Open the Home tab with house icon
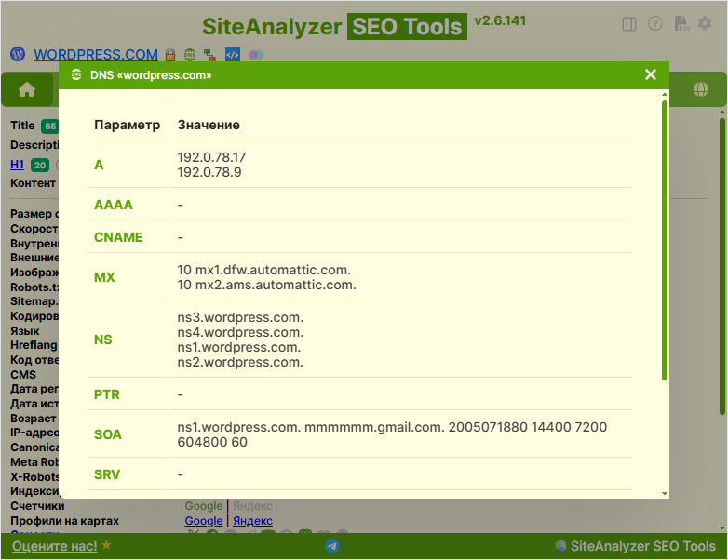This screenshot has width=728, height=560. [27, 89]
